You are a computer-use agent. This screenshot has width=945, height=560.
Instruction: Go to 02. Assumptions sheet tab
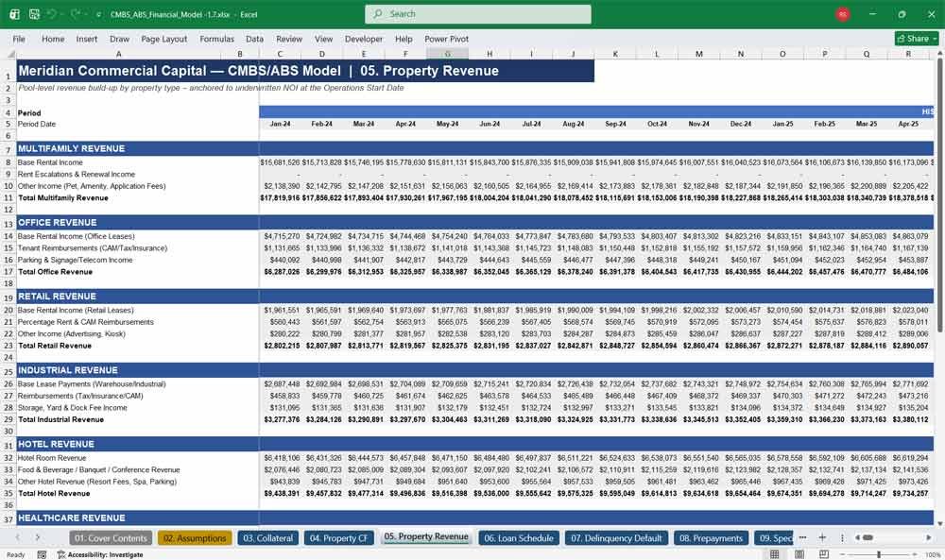pyautogui.click(x=195, y=537)
